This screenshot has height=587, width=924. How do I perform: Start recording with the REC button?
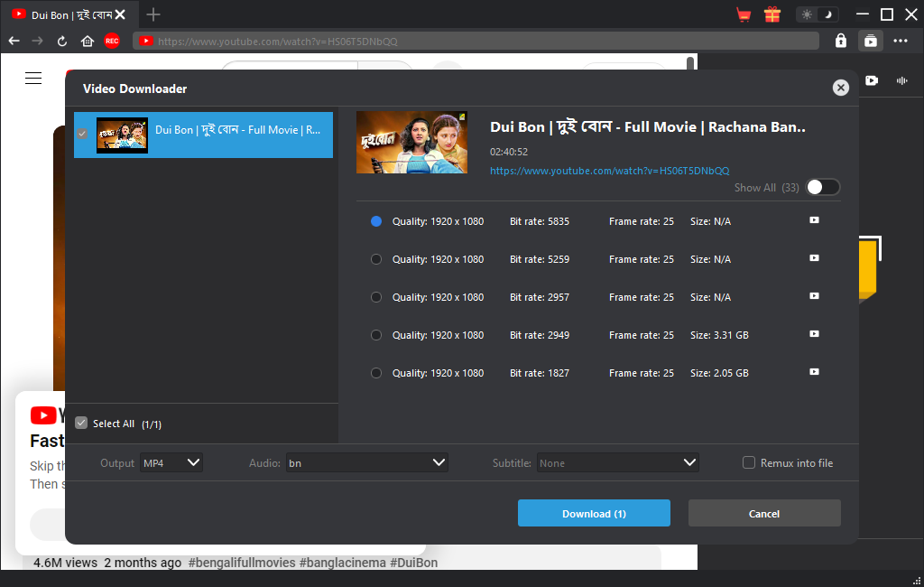[112, 41]
